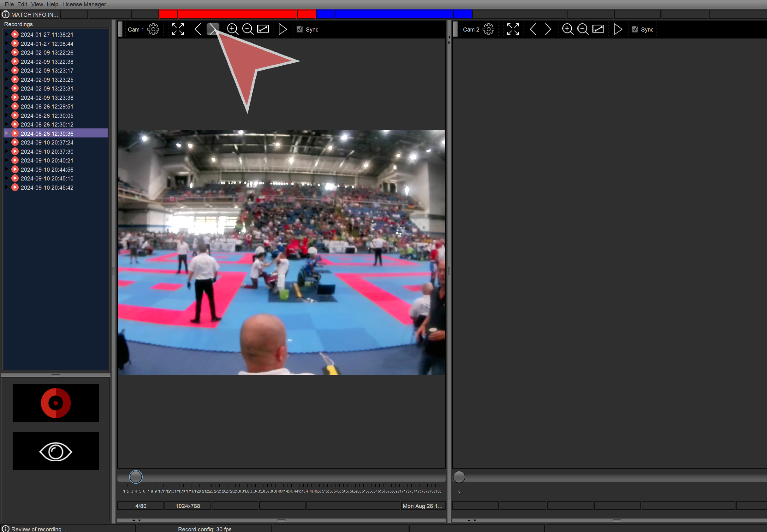Viewport: 767px width, 532px height.
Task: Zoom out on Cam 1 video
Action: pyautogui.click(x=248, y=29)
